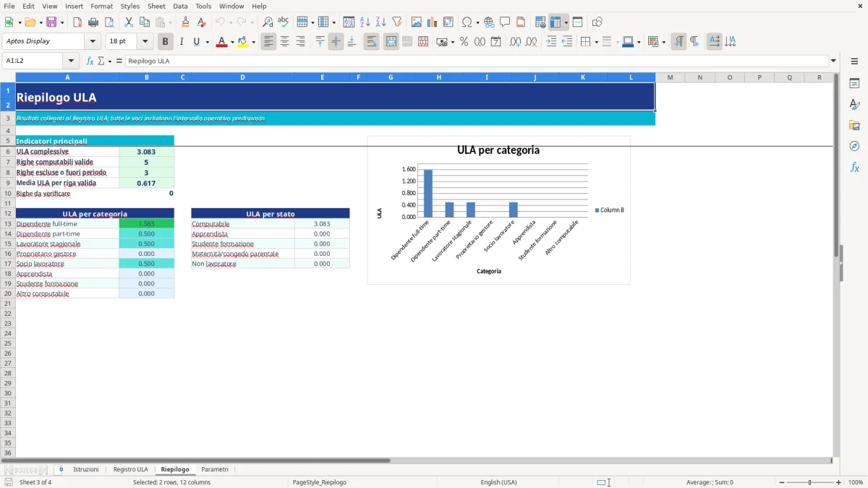Switch to the Registro ULA sheet tab

[130, 469]
